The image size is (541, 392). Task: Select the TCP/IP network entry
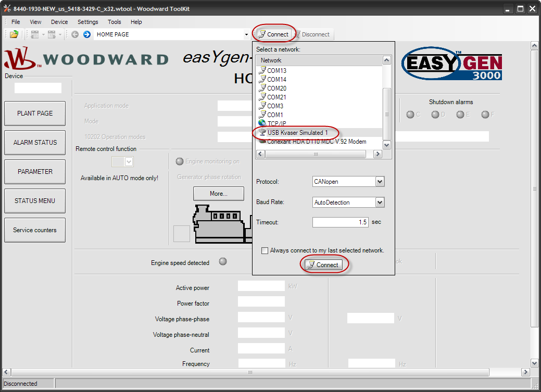click(276, 123)
